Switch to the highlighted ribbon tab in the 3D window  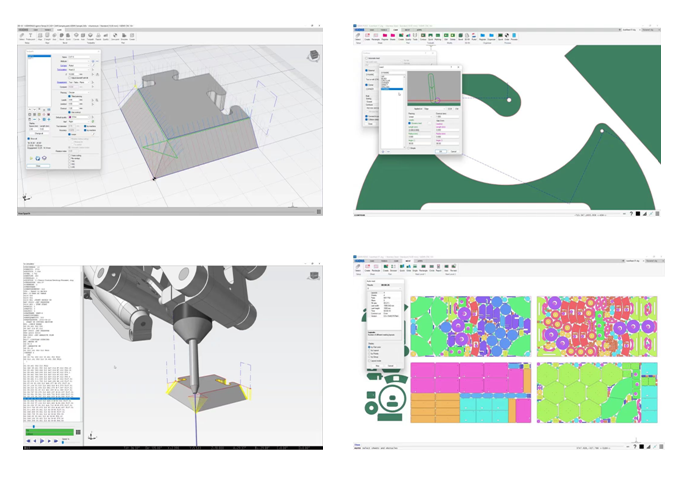(59, 29)
